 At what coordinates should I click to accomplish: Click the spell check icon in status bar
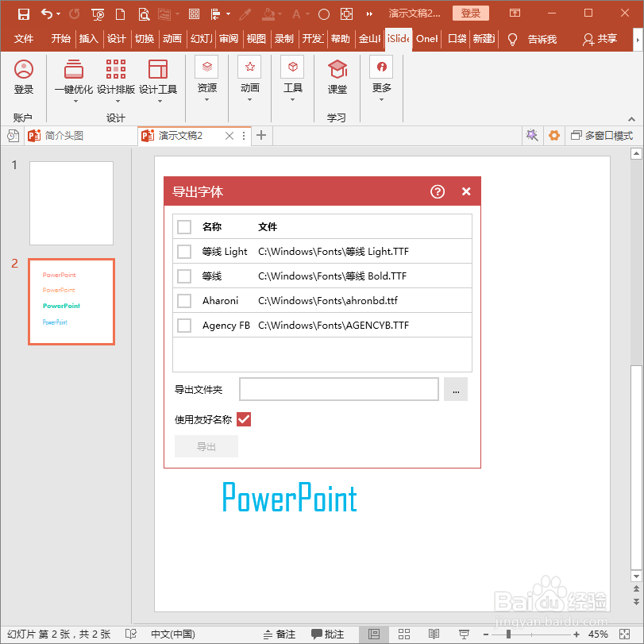130,634
